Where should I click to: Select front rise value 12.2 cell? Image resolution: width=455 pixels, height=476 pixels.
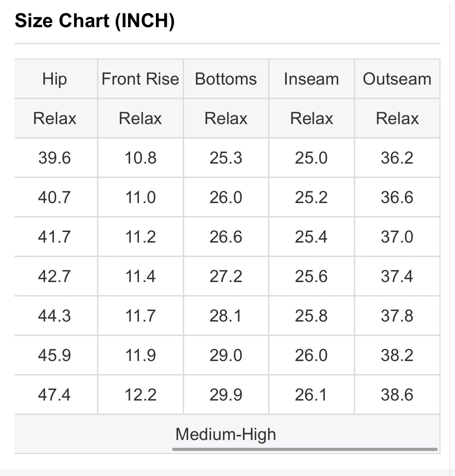pos(140,395)
